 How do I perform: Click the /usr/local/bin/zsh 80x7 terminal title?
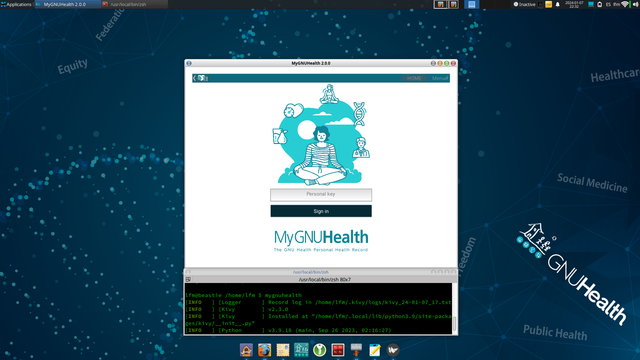tap(324, 280)
